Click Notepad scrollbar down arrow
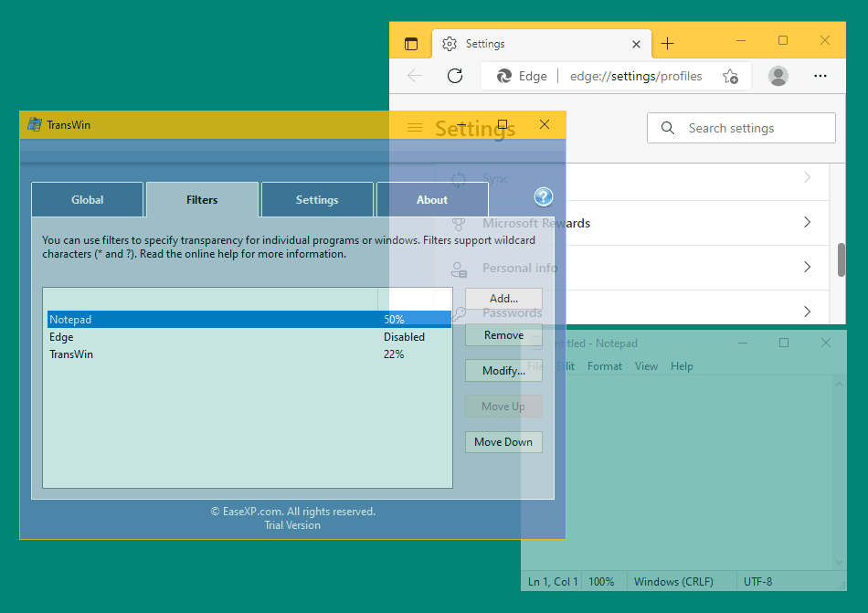The height and width of the screenshot is (613, 868). (x=839, y=562)
